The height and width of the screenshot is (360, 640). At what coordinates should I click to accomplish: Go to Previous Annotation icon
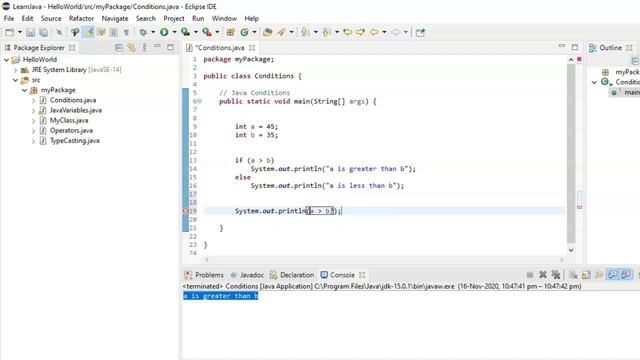(326, 32)
